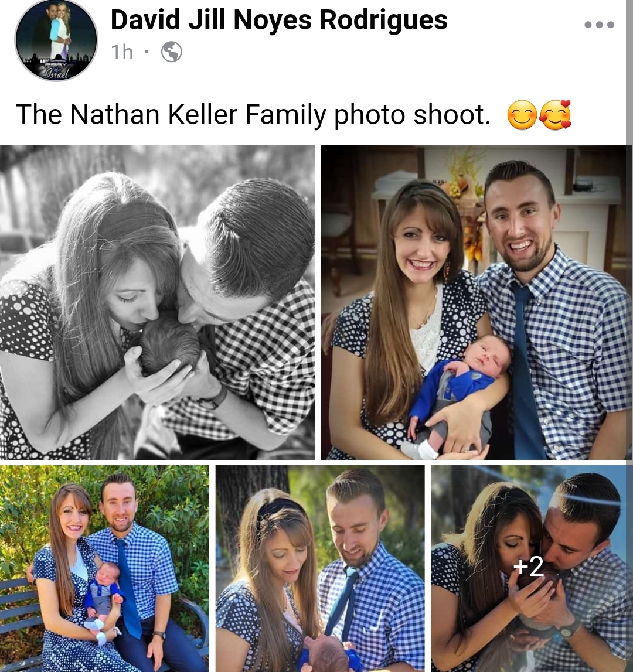Open the circular profile picture avatar
The height and width of the screenshot is (672, 633).
56,40
